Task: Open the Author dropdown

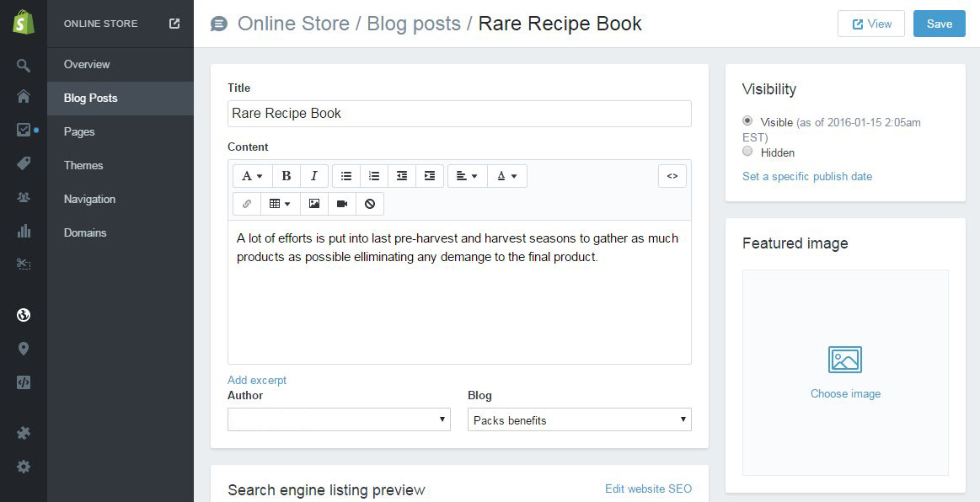Action: 339,419
